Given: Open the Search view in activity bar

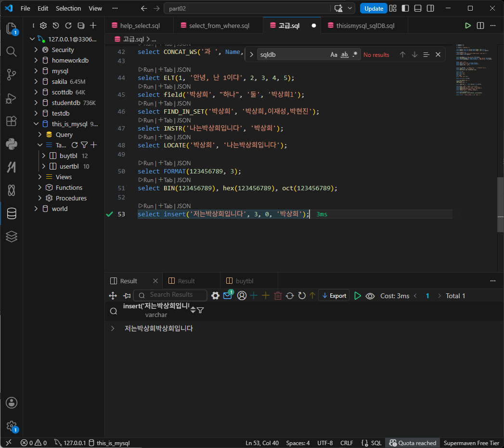Looking at the screenshot, I should pos(12,52).
